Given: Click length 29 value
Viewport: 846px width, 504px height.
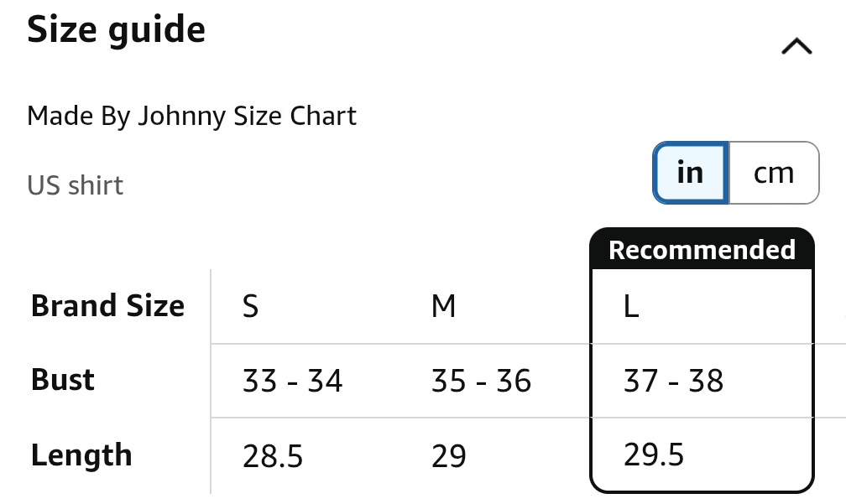Looking at the screenshot, I should pyautogui.click(x=448, y=455).
